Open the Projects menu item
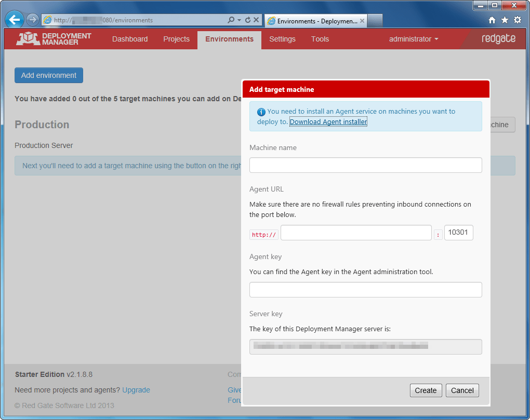Screen dimensions: 530x420 point(176,39)
